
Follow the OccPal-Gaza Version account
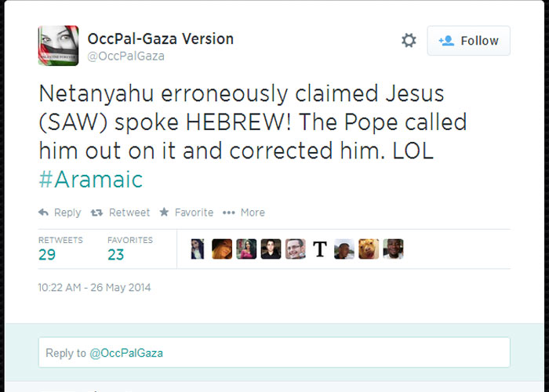point(468,41)
